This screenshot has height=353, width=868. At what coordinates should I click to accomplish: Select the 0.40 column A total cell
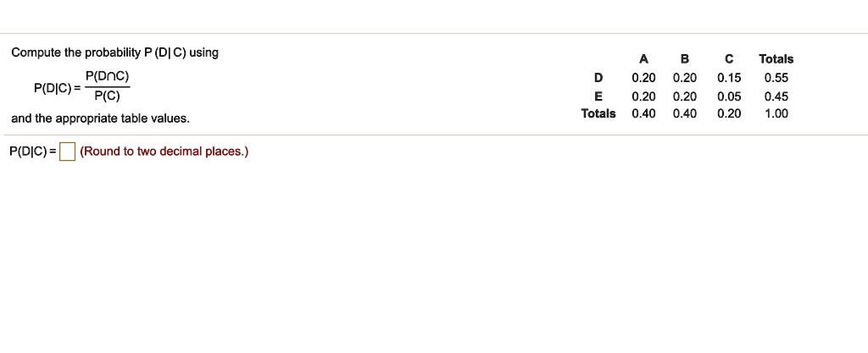643,113
